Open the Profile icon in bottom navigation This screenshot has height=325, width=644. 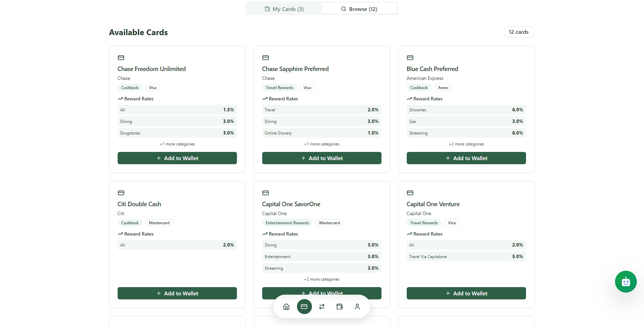(357, 307)
